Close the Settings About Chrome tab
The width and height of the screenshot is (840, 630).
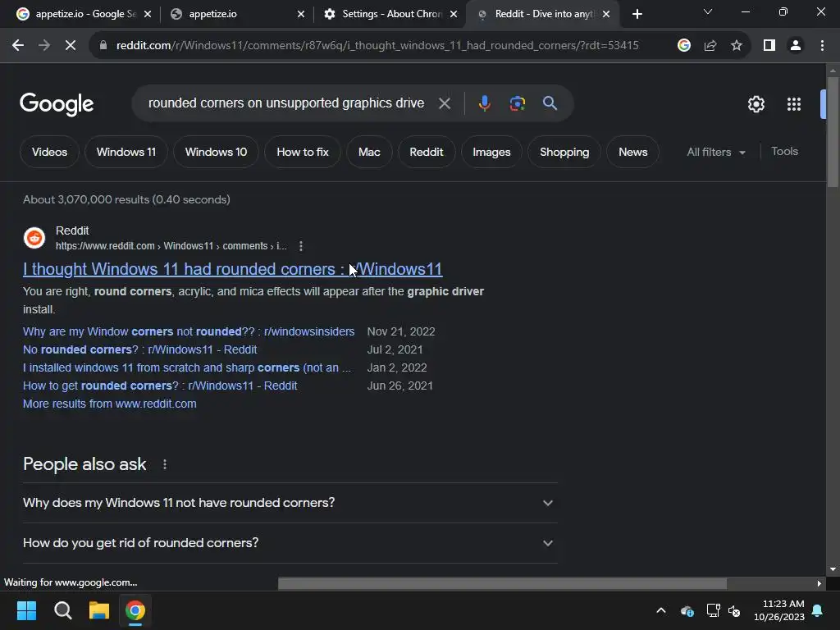pyautogui.click(x=454, y=14)
